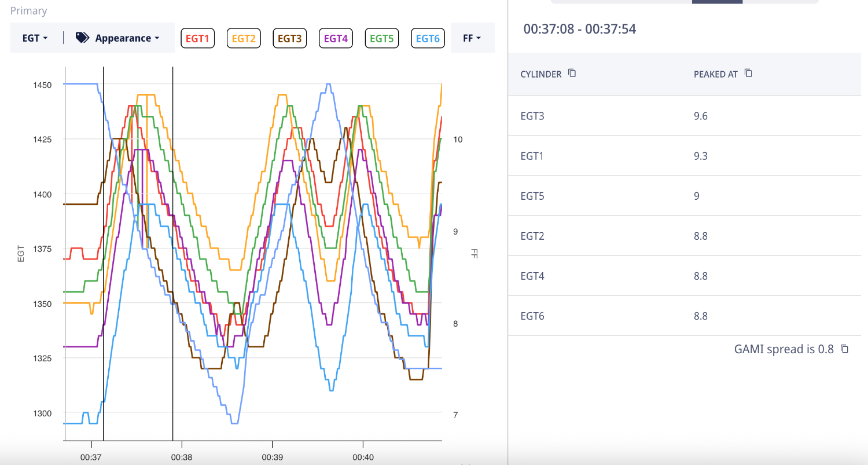Screen dimensions: 868x465
Task: Copy the PEAKED AT column values
Action: (x=748, y=73)
